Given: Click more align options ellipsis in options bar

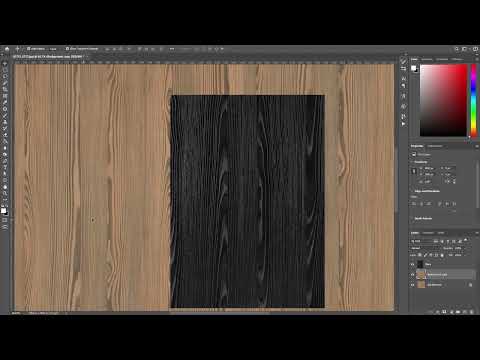Looking at the screenshot, I should (x=172, y=49).
